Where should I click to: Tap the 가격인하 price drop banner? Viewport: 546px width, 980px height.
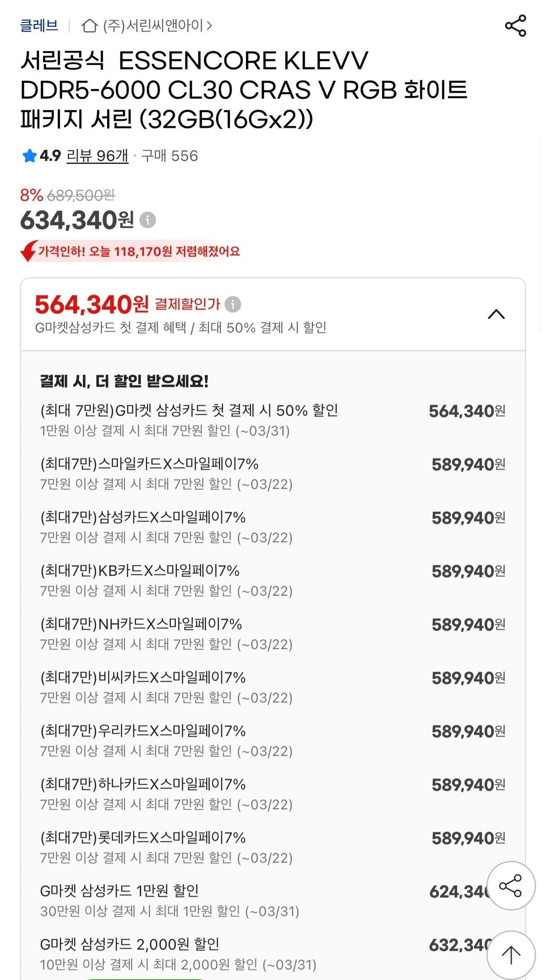[139, 251]
